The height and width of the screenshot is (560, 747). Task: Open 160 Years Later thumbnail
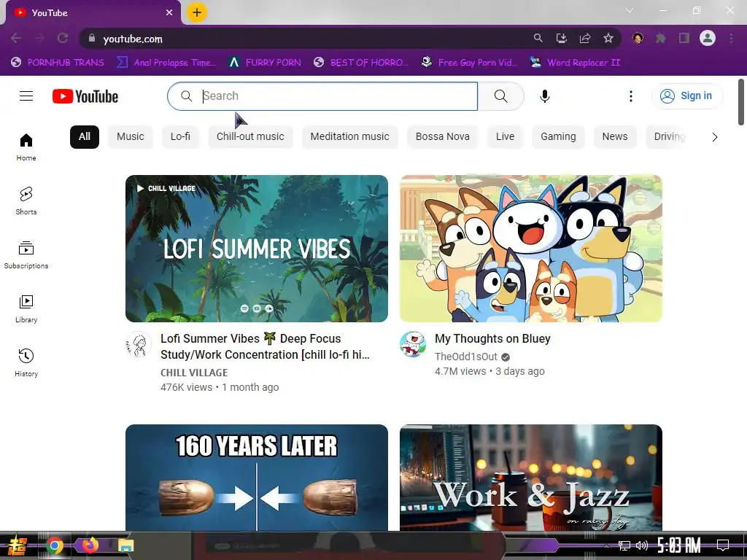[257, 478]
